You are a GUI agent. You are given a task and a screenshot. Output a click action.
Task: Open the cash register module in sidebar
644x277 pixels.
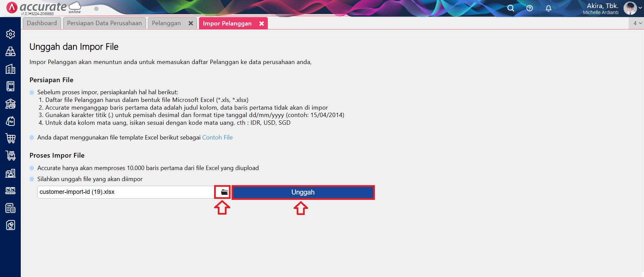tap(10, 51)
